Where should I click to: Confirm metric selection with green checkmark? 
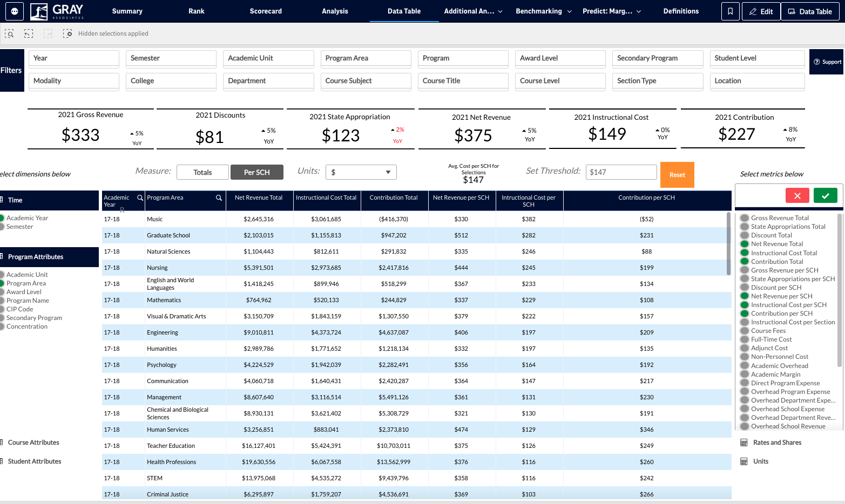pos(826,195)
